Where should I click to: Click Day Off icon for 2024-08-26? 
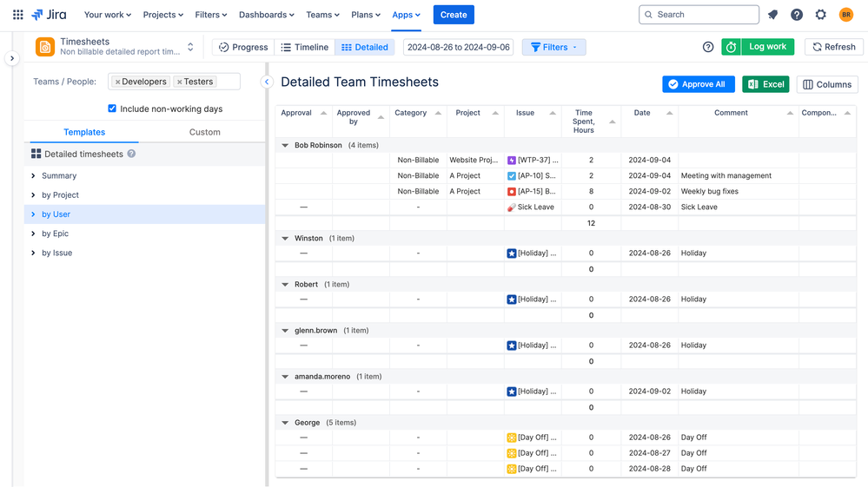[512, 438]
